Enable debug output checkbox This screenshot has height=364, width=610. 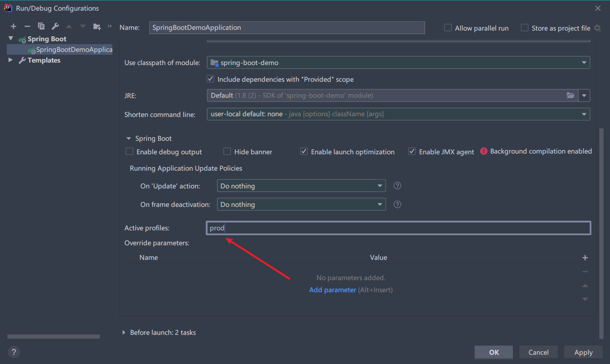point(129,151)
